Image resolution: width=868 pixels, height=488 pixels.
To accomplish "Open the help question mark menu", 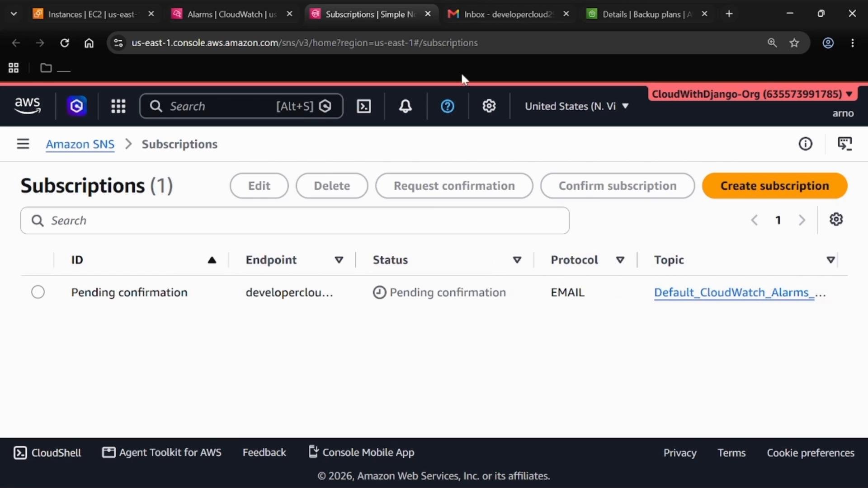I will pos(448,106).
